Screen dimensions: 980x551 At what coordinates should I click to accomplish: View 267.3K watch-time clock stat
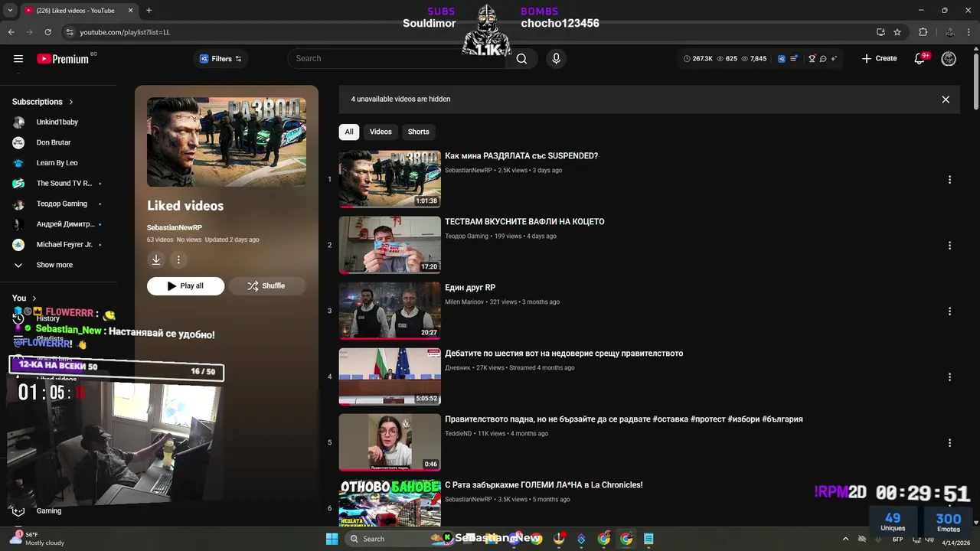pos(698,59)
